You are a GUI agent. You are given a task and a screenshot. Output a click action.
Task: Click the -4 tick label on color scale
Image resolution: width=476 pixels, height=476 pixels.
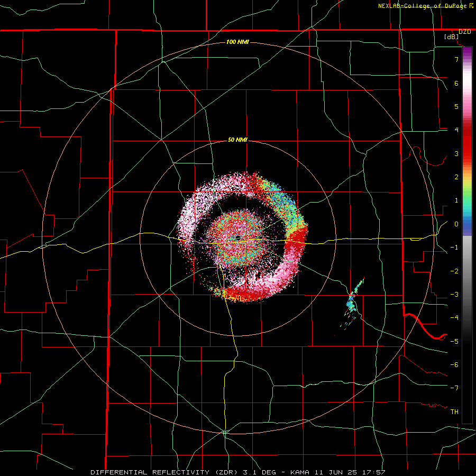point(454,318)
